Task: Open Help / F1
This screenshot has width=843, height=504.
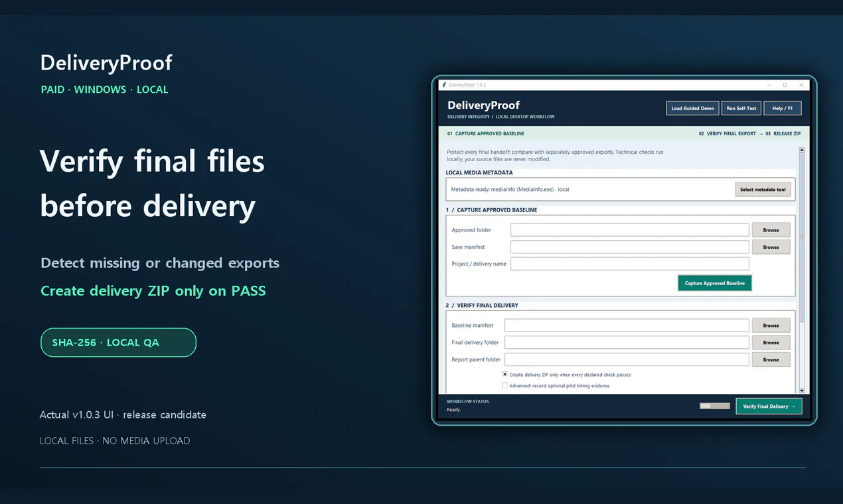Action: (783, 108)
